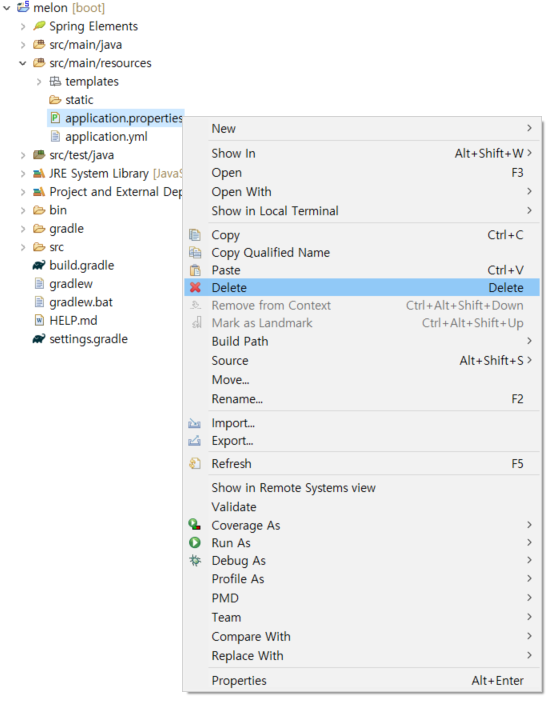The width and height of the screenshot is (554, 701).
Task: Expand the bin folder node
Action: pyautogui.click(x=23, y=210)
